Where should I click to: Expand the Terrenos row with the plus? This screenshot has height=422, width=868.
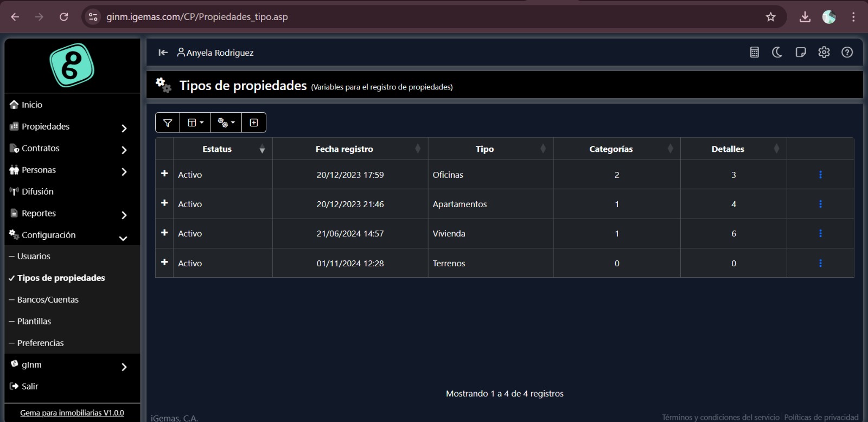click(x=164, y=262)
